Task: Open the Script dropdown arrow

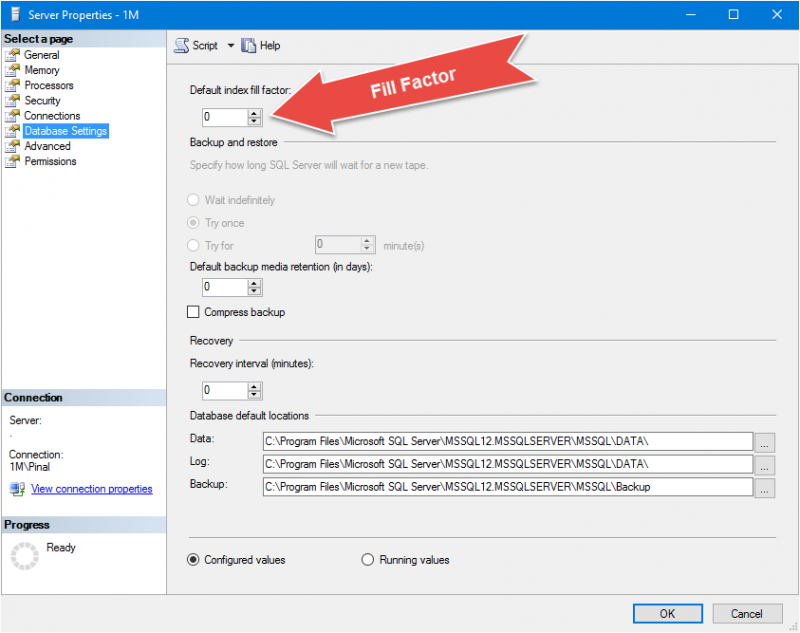Action: pyautogui.click(x=230, y=46)
